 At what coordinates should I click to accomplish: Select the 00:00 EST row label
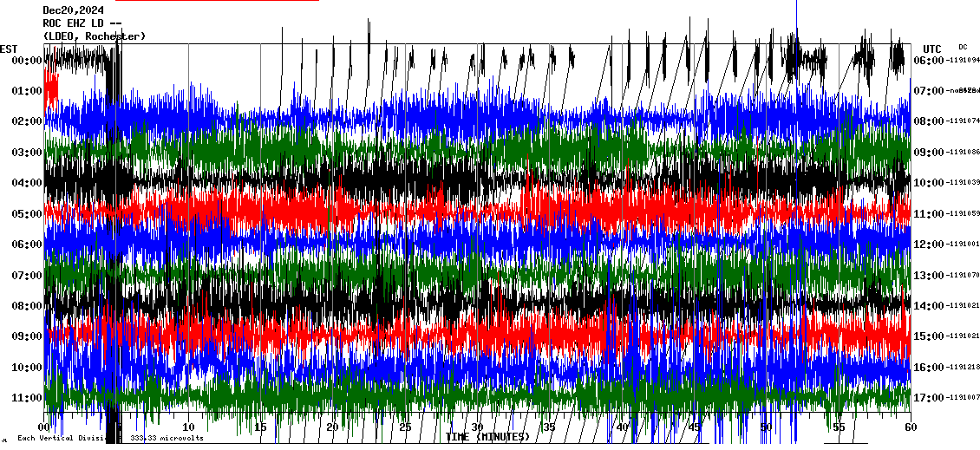coord(28,61)
